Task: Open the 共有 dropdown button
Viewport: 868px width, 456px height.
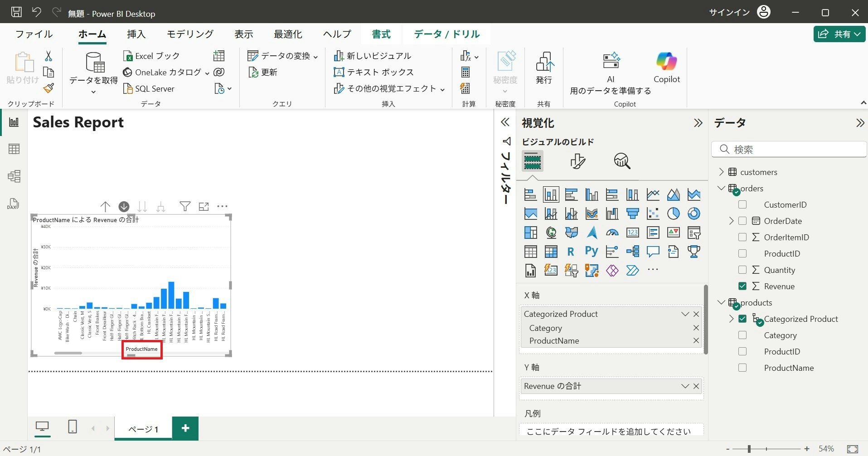Action: [x=839, y=34]
